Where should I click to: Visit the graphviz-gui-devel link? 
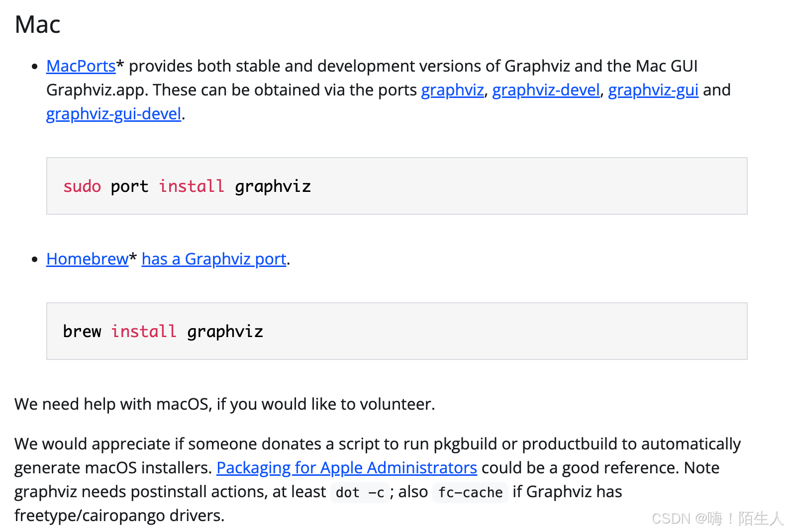tap(113, 114)
